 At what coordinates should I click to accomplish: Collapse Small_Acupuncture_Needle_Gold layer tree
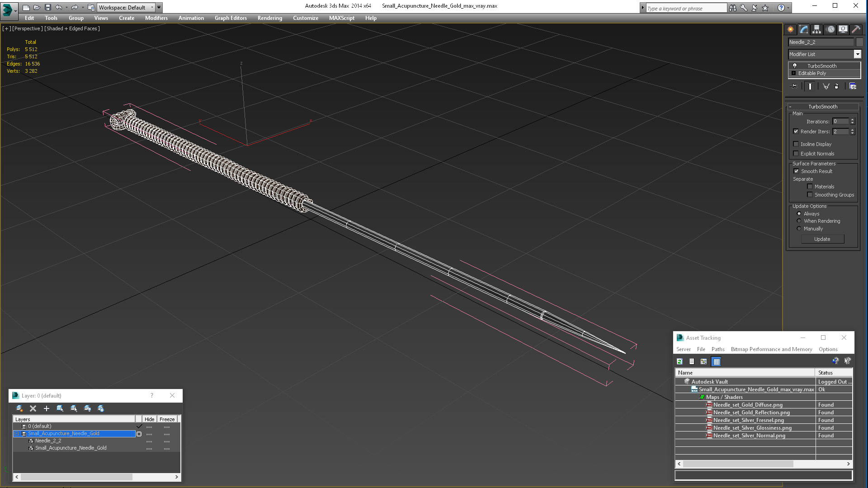coord(17,434)
